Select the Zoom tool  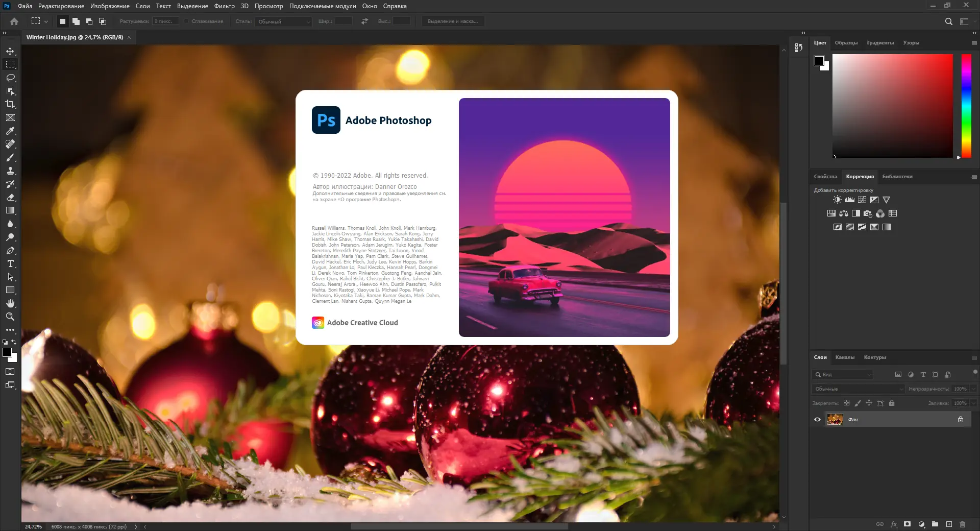[x=10, y=317]
